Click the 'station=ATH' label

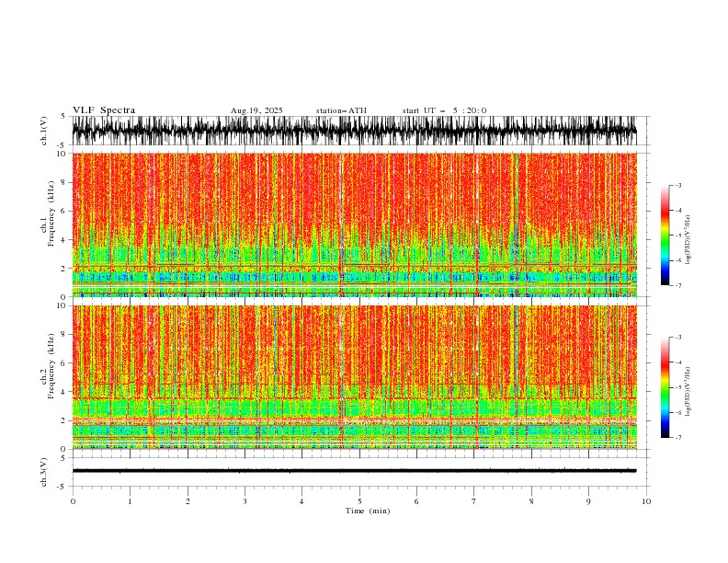coord(341,110)
